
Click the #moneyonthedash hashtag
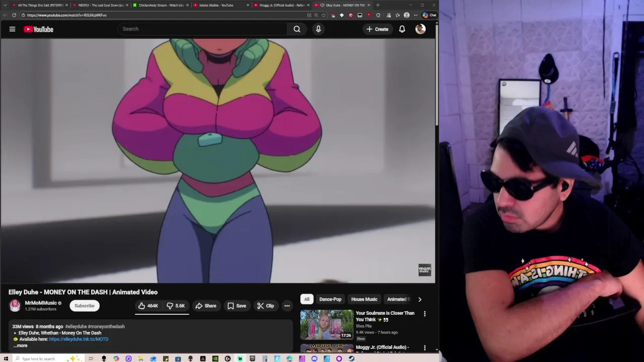point(106,326)
